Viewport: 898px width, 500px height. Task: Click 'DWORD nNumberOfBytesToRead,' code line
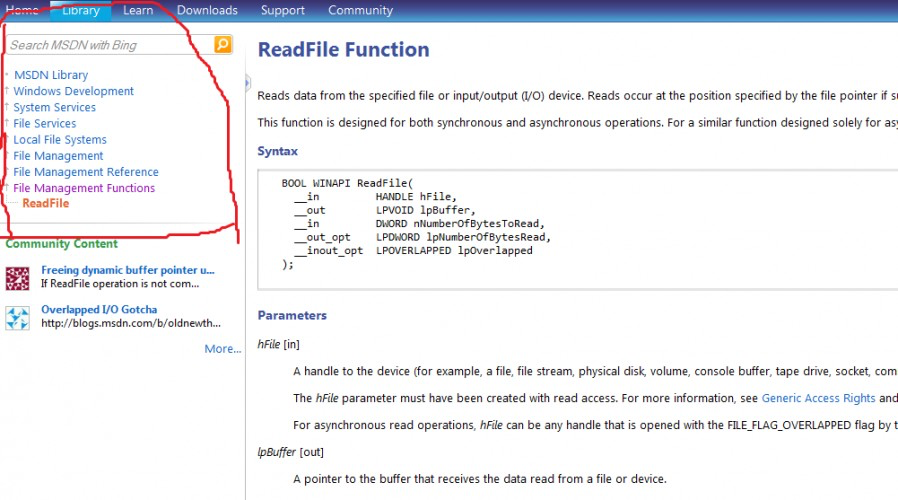tap(460, 224)
